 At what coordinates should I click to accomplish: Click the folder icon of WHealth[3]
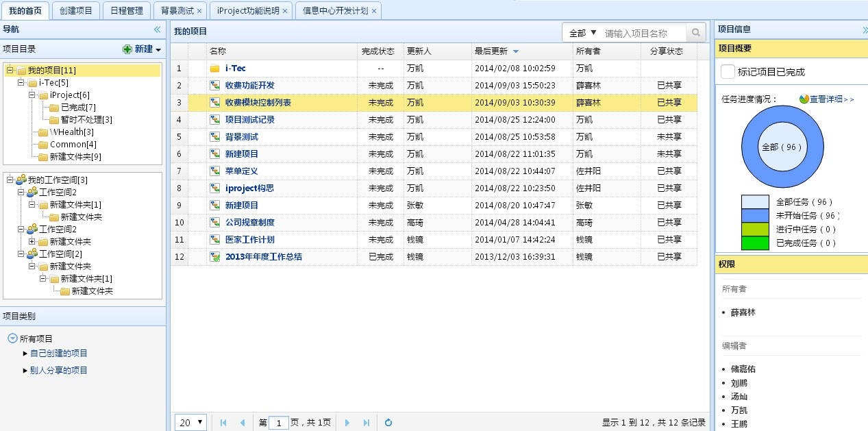(43, 132)
